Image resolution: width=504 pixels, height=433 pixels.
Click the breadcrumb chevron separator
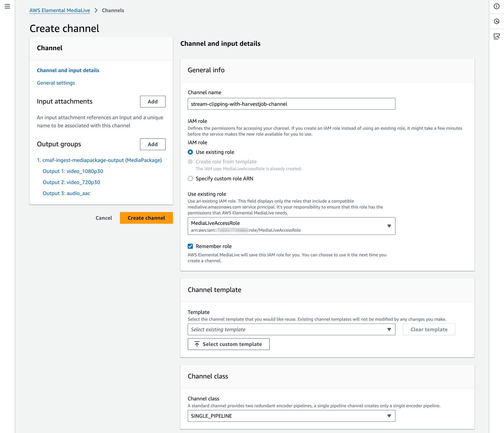coord(96,10)
